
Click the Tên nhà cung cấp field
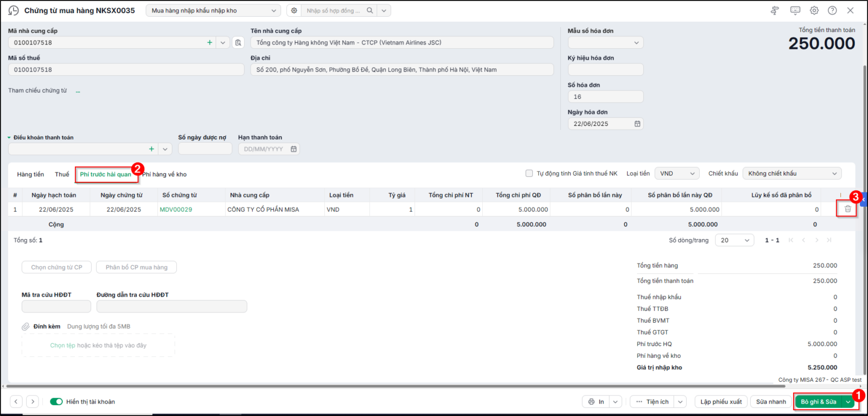402,42
